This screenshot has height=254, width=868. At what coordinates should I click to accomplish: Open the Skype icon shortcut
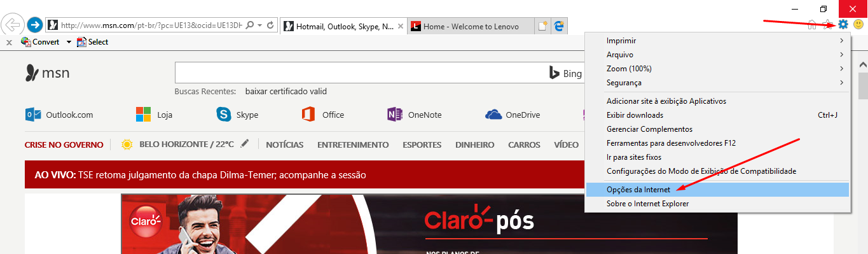pos(223,115)
